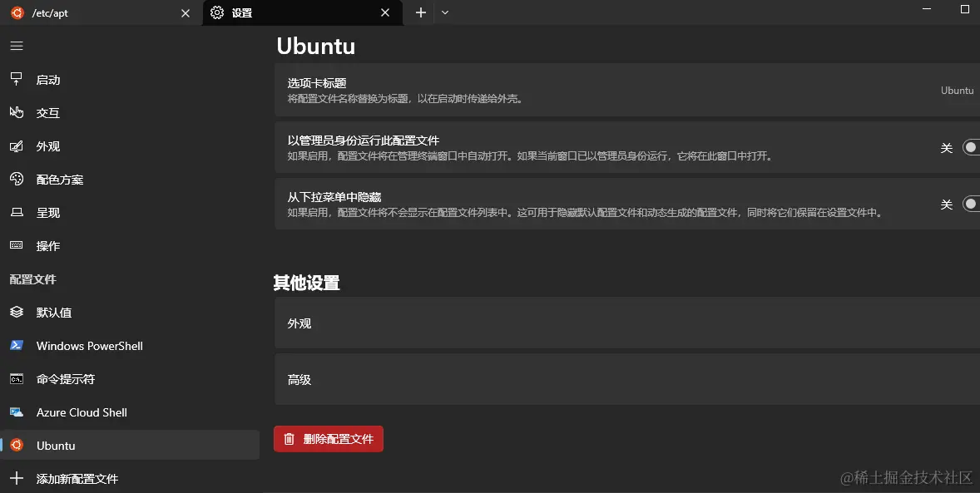Open the new tab profile dropdown arrow

click(445, 12)
